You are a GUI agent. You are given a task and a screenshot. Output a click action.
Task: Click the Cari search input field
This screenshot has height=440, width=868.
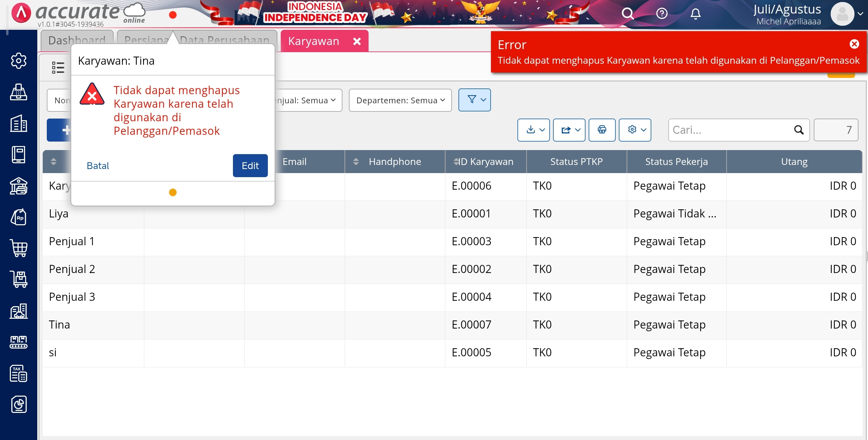tap(729, 130)
